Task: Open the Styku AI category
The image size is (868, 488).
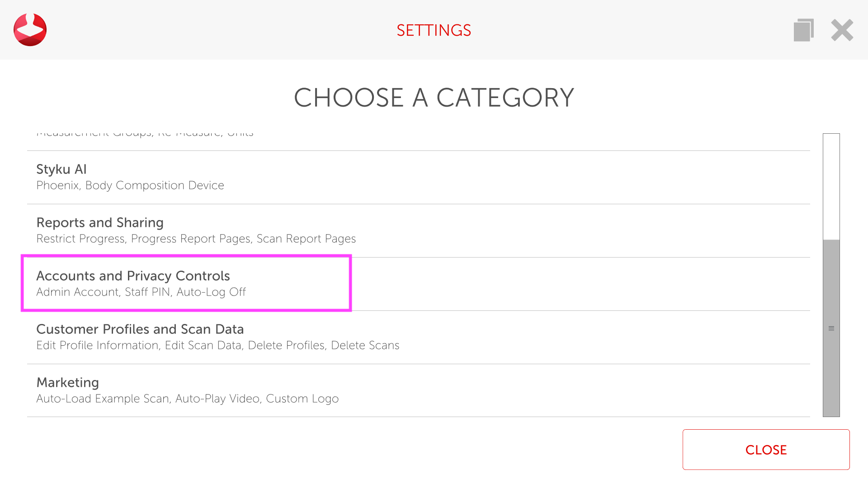Action: (x=61, y=169)
